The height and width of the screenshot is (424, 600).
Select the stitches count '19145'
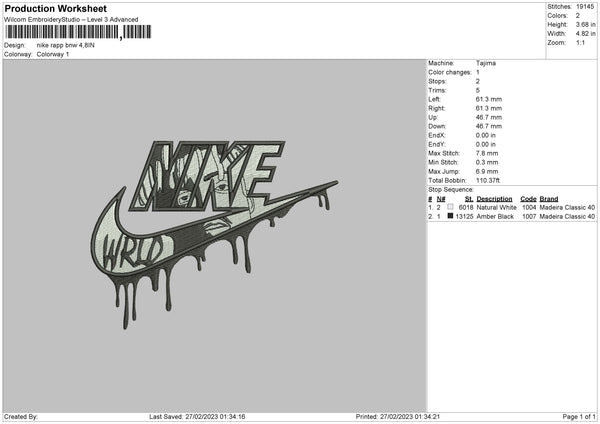point(585,7)
